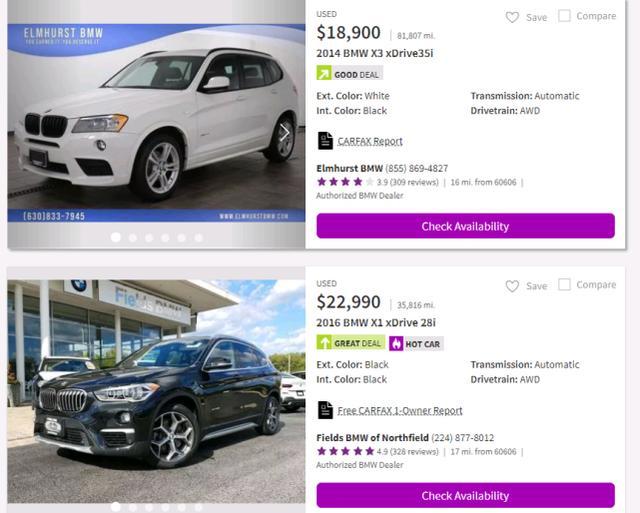
Task: Click the CARFAX document icon on X3 listing
Action: click(x=325, y=141)
